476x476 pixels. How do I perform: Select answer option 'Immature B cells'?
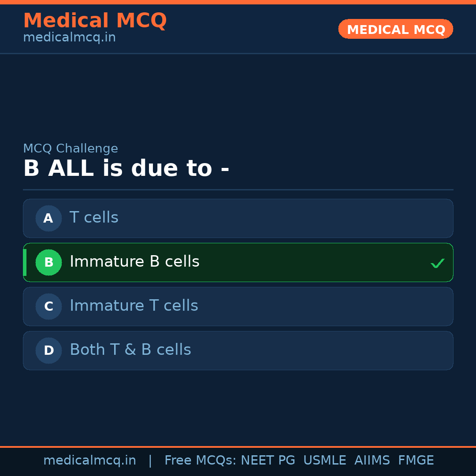click(238, 262)
